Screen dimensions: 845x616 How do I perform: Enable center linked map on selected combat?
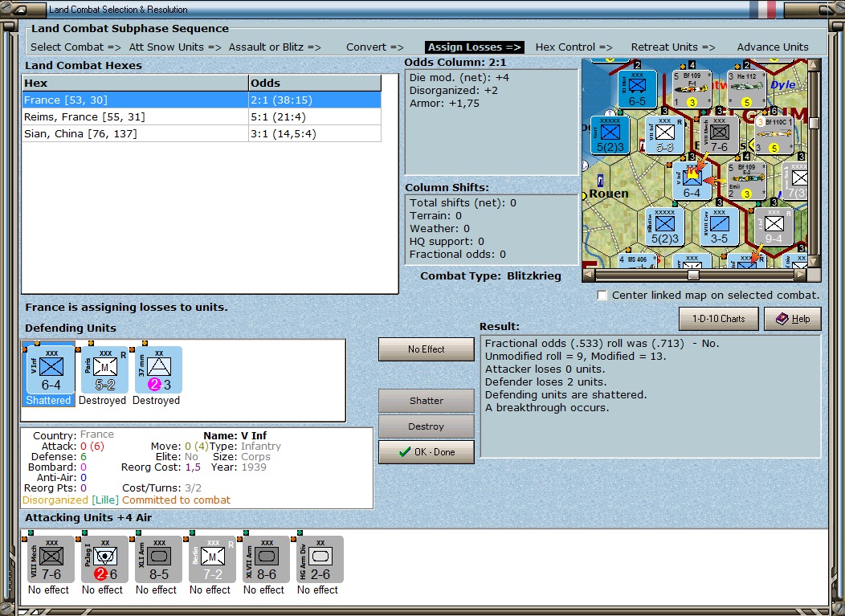pos(602,296)
